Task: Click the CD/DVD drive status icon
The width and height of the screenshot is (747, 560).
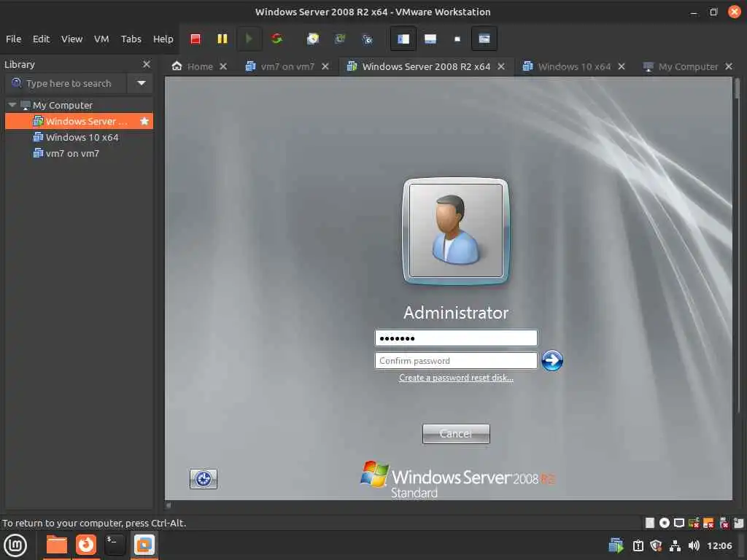Action: point(664,523)
